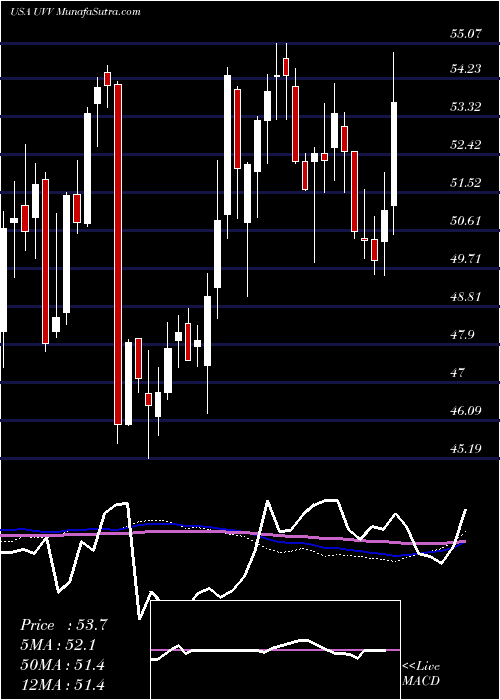Click the <<Live MACD label
The height and width of the screenshot is (700, 500).
click(421, 673)
